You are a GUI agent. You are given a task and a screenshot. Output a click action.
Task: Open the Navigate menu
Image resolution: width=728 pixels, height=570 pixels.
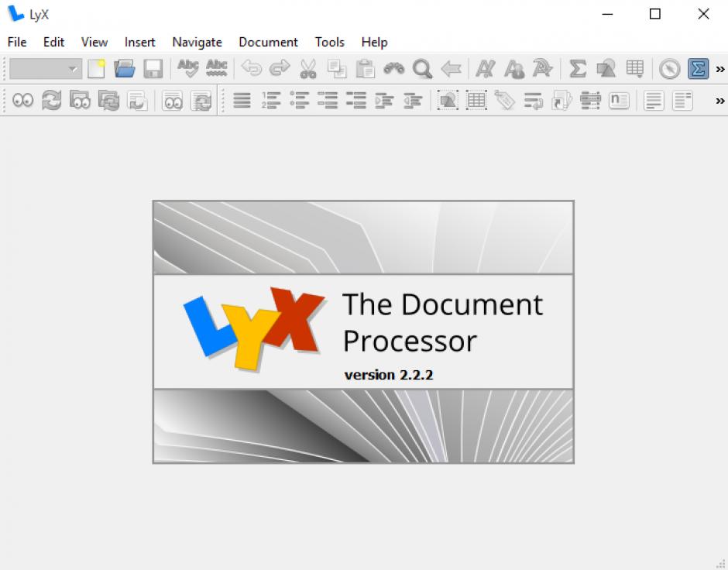coord(197,42)
